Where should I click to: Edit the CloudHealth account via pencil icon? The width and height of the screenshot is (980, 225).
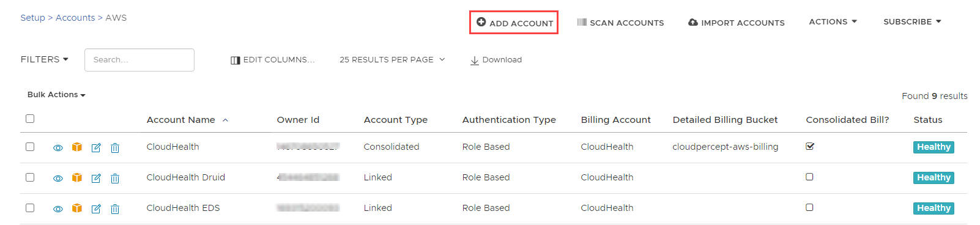(96, 147)
